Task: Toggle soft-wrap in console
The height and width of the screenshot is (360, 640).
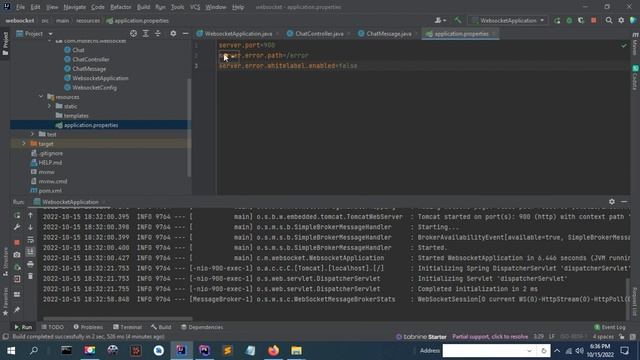Action: (30, 240)
